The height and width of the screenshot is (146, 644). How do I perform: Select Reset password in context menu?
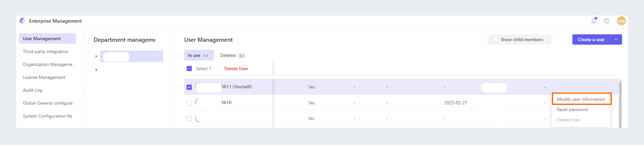click(572, 110)
